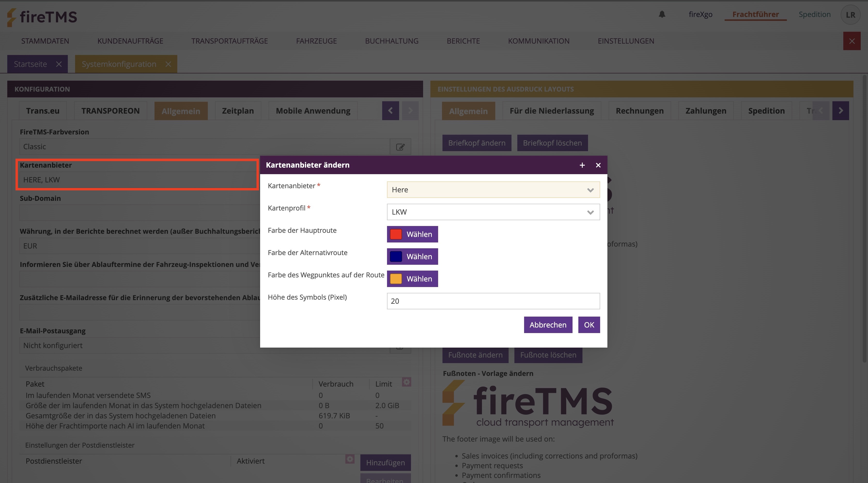Expand the Kartenprofil dropdown showing LKW

point(493,212)
